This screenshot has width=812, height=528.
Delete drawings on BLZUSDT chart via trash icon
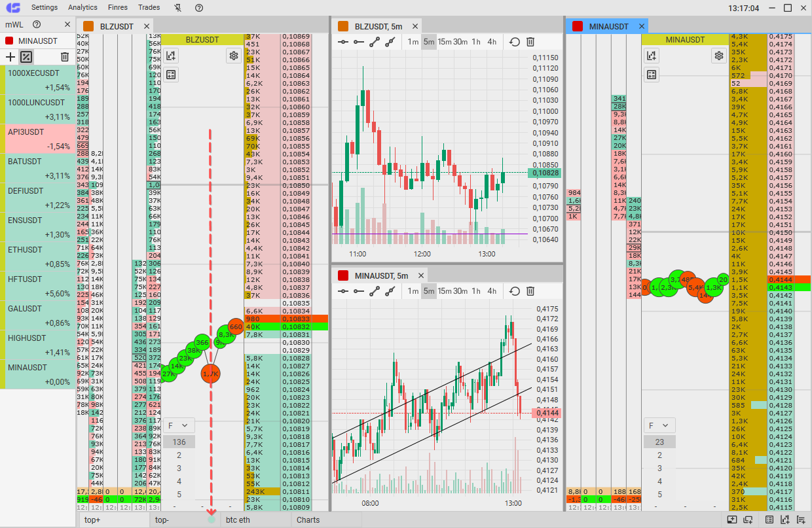tap(530, 42)
